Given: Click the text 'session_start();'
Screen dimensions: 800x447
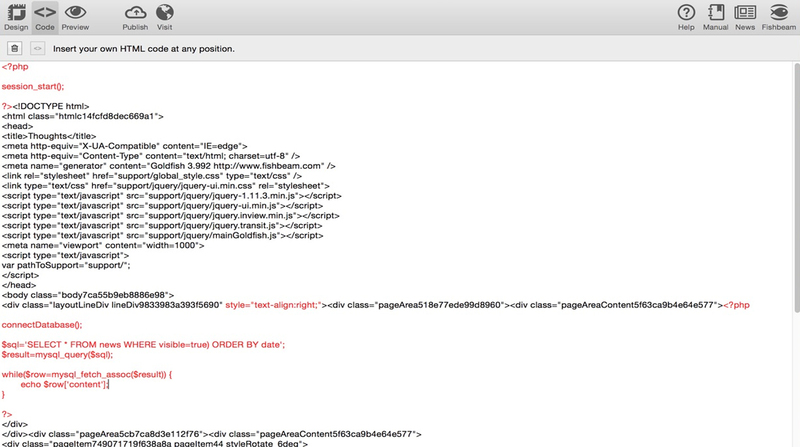Looking at the screenshot, I should (33, 86).
